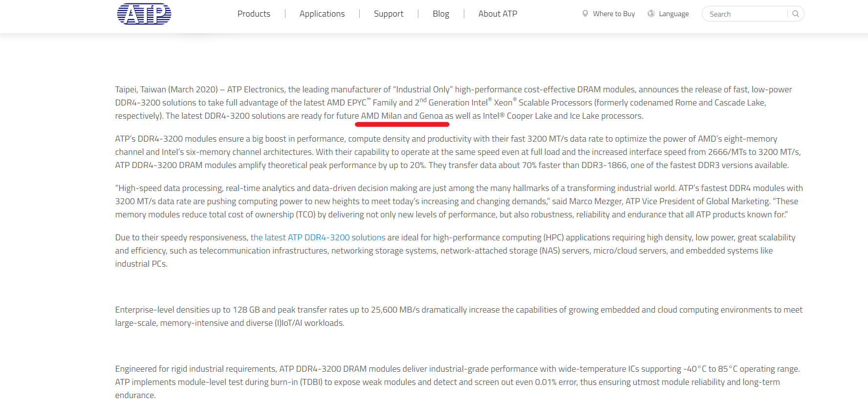Click the text '(I)IoT/AI workloads'
868x402 pixels.
coord(309,323)
